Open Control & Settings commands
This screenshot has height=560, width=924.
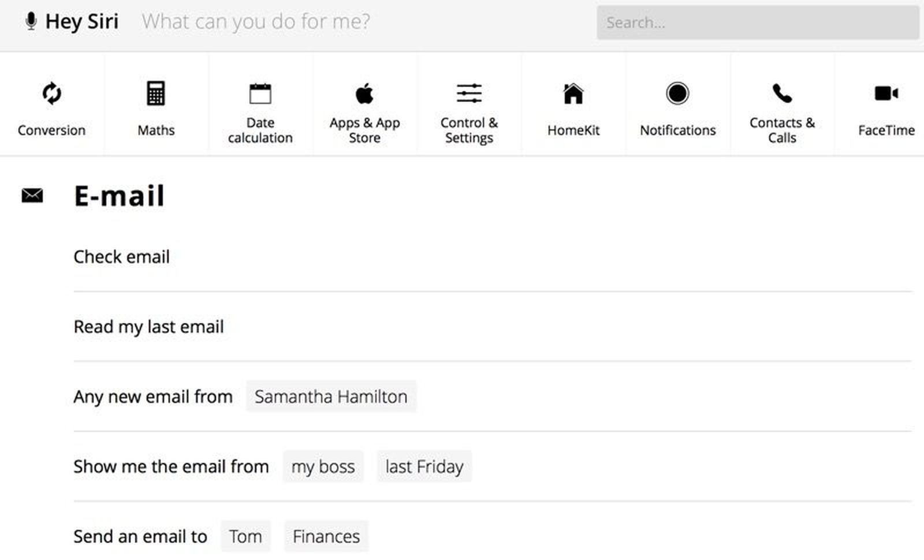tap(469, 104)
